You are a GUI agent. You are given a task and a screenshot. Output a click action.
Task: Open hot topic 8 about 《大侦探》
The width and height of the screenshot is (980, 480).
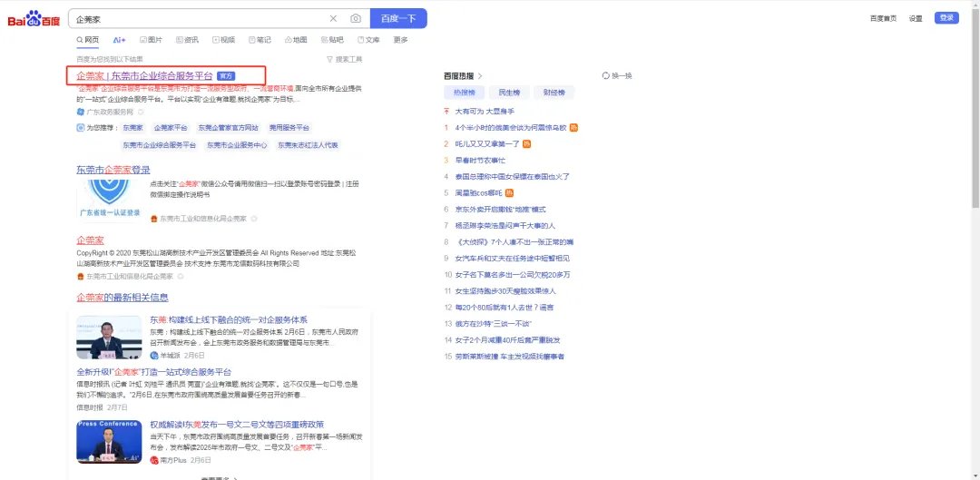515,241
